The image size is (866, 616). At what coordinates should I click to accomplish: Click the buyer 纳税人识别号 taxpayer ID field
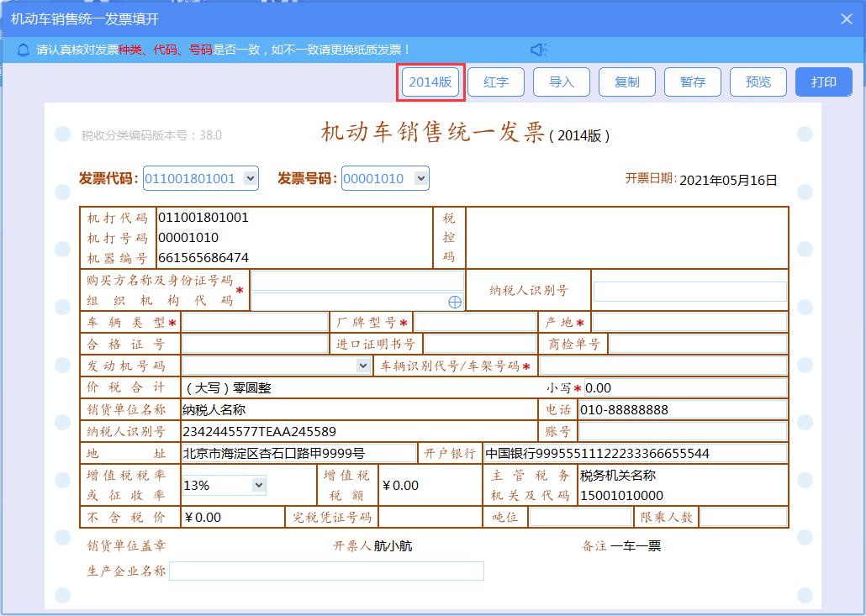pyautogui.click(x=689, y=290)
